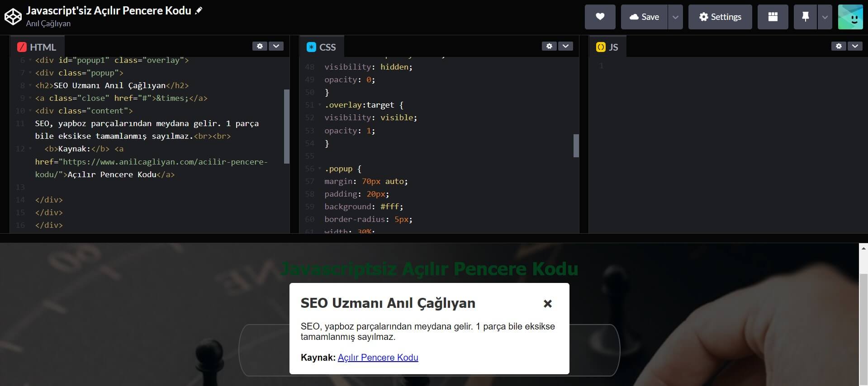Screen dimensions: 868x386
Task: Open pen Settings
Action: point(720,17)
